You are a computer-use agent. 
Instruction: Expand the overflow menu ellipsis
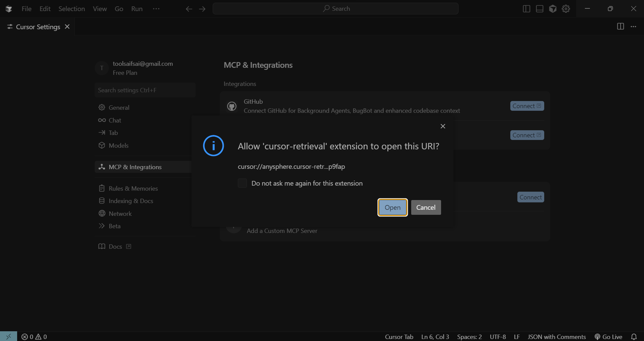tap(156, 9)
